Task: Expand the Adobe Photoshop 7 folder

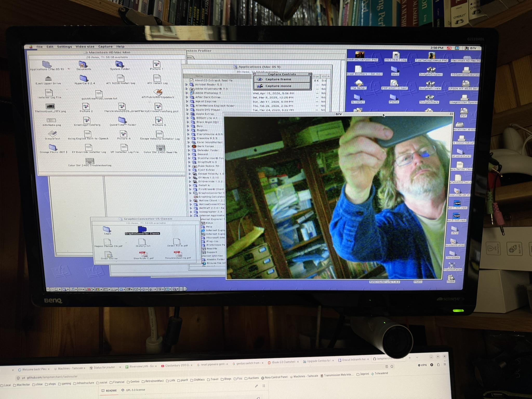Action: click(187, 93)
